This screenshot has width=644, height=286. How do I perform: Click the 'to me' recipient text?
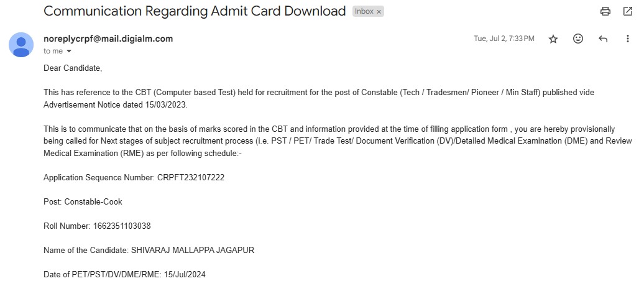(x=53, y=51)
